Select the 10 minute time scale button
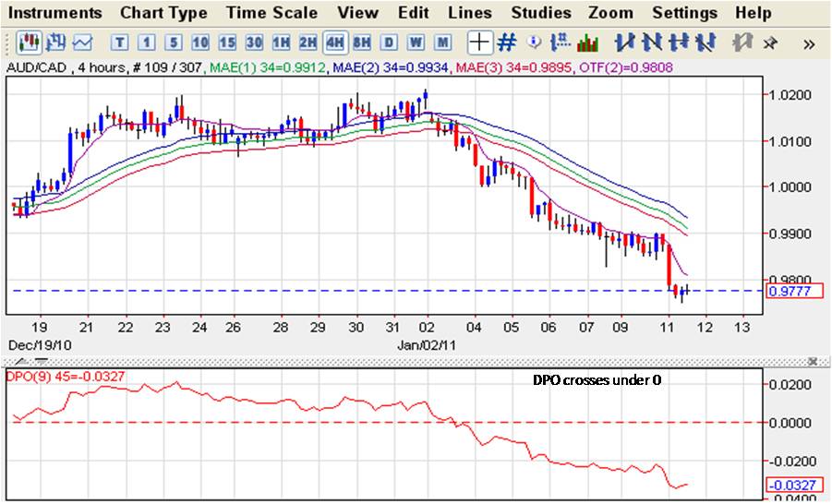Screen dimensions: 832x504 click(200, 42)
